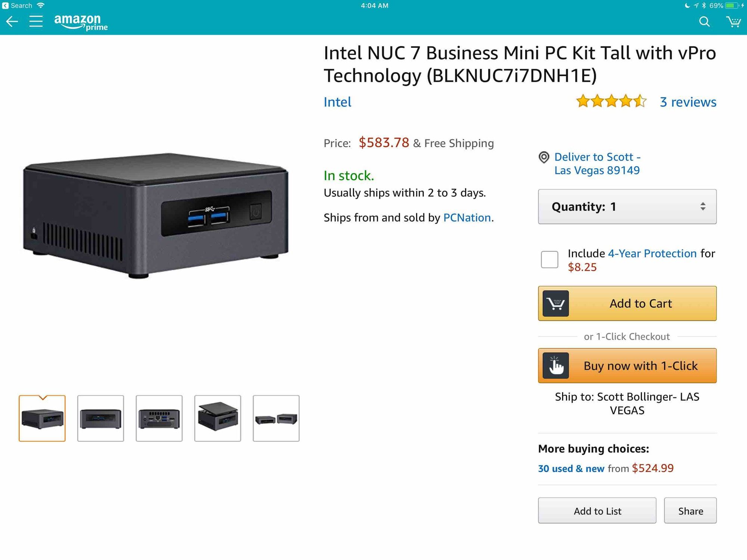Open the hamburger menu

36,21
